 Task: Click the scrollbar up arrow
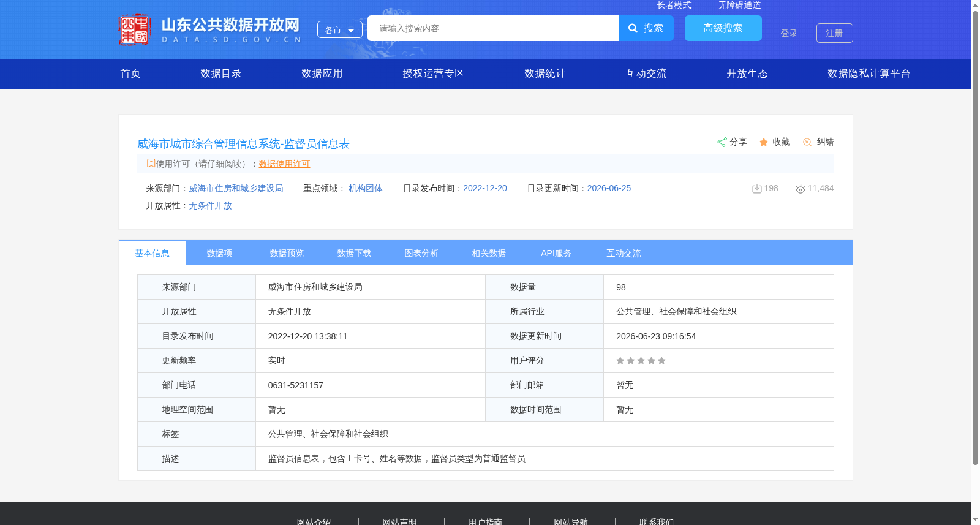point(975,4)
